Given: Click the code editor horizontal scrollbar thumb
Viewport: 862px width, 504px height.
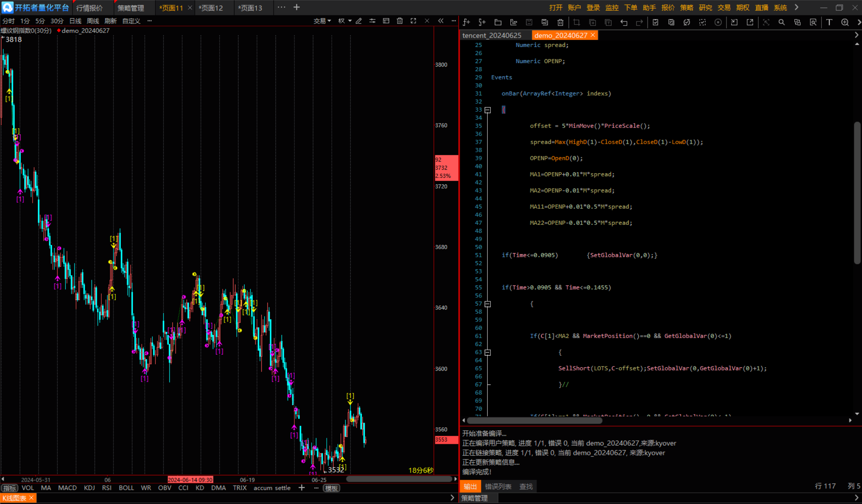Looking at the screenshot, I should click(x=534, y=421).
